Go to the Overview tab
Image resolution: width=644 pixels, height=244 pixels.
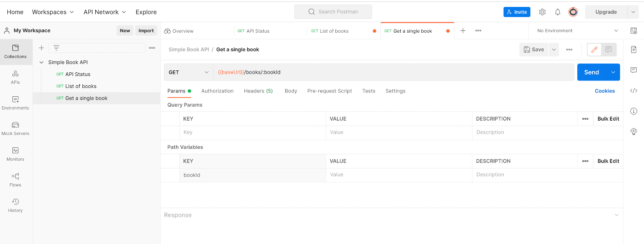coord(179,31)
